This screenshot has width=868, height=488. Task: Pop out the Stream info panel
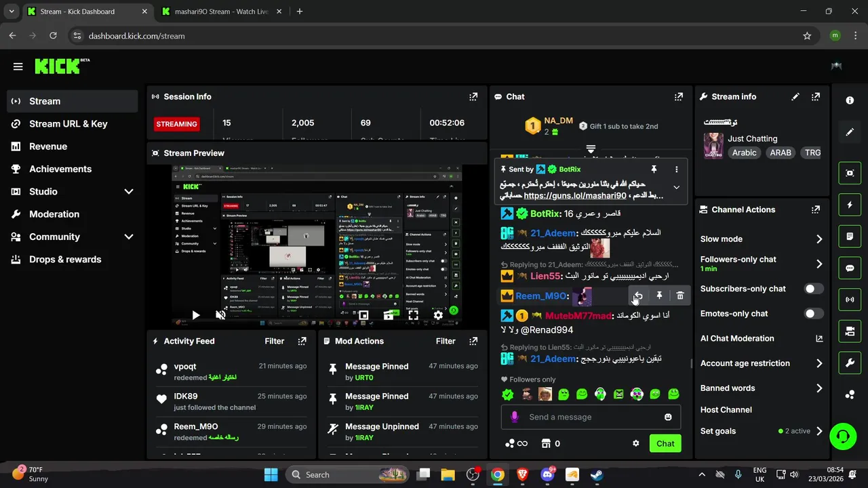pyautogui.click(x=816, y=97)
